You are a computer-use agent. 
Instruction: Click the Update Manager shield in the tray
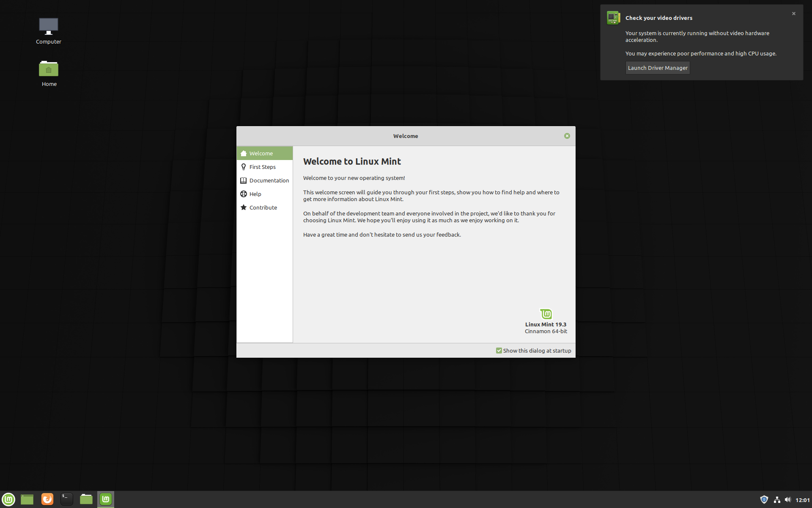pyautogui.click(x=764, y=500)
